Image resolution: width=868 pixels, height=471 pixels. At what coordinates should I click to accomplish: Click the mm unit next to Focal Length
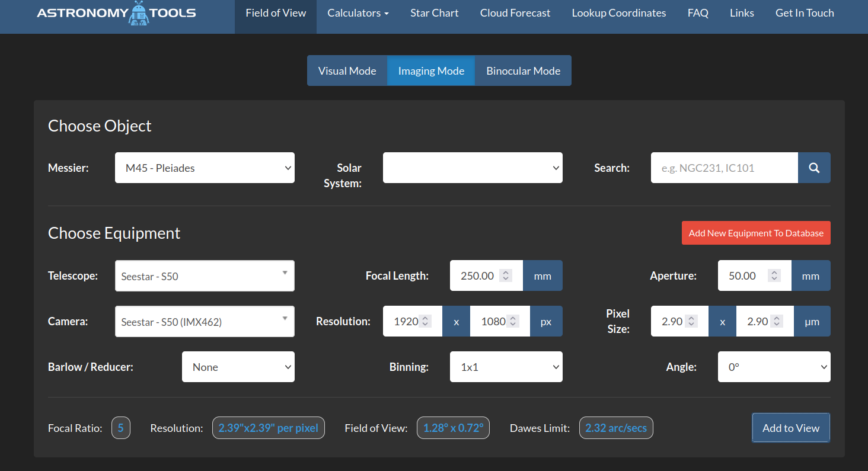[x=542, y=275]
